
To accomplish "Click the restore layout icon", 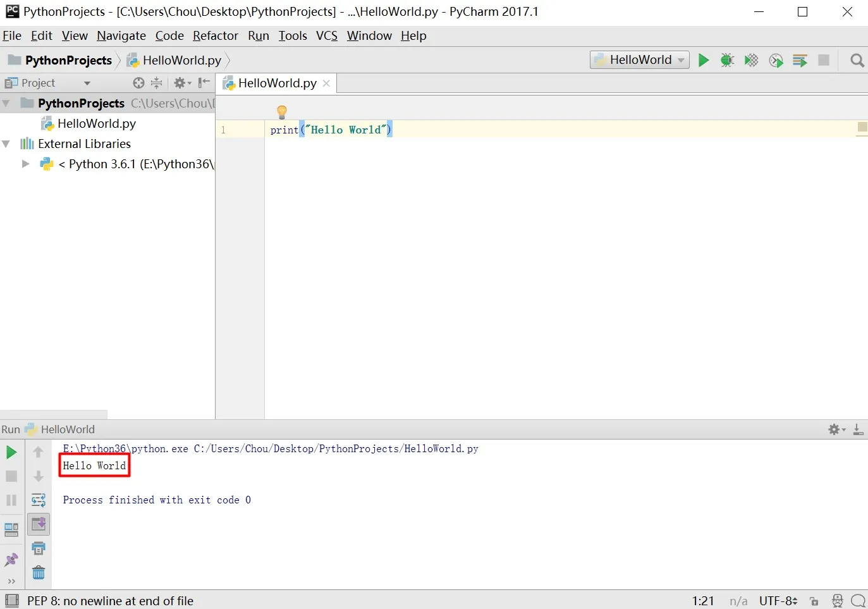I will click(x=11, y=529).
